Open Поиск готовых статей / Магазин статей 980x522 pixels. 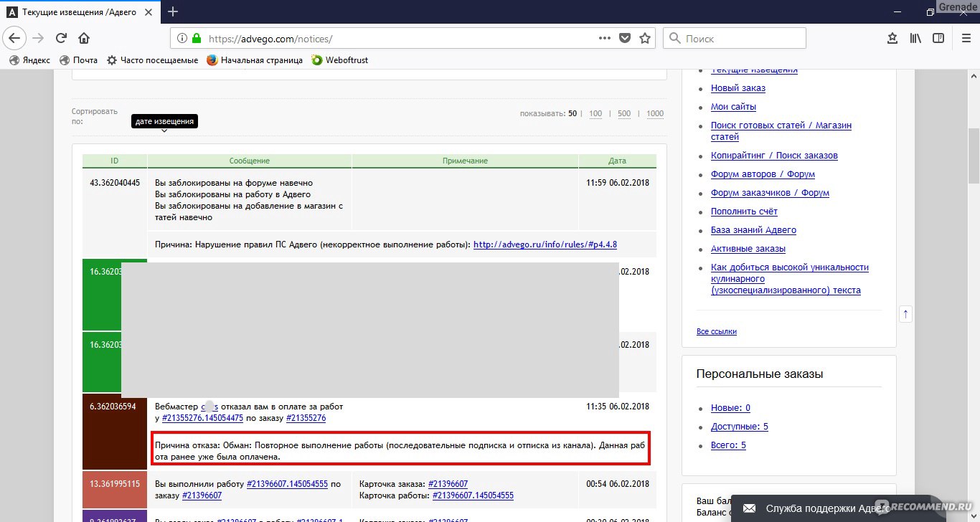(781, 131)
